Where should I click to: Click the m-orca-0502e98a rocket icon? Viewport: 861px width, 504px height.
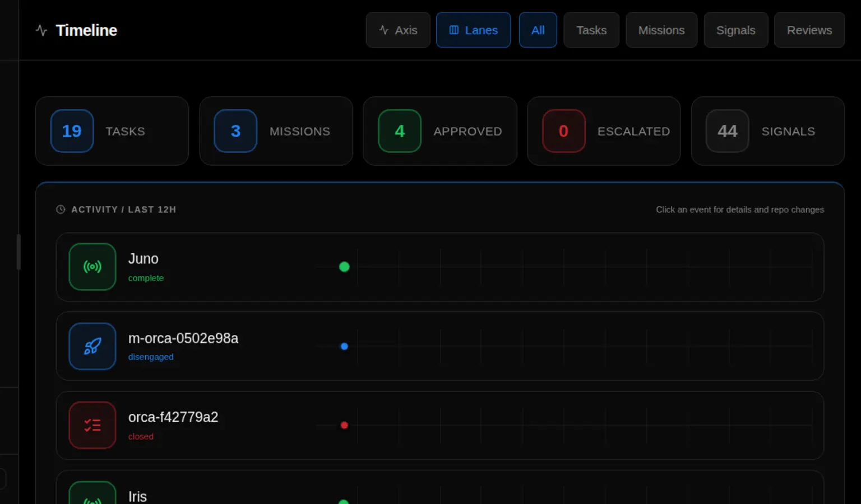tap(92, 346)
